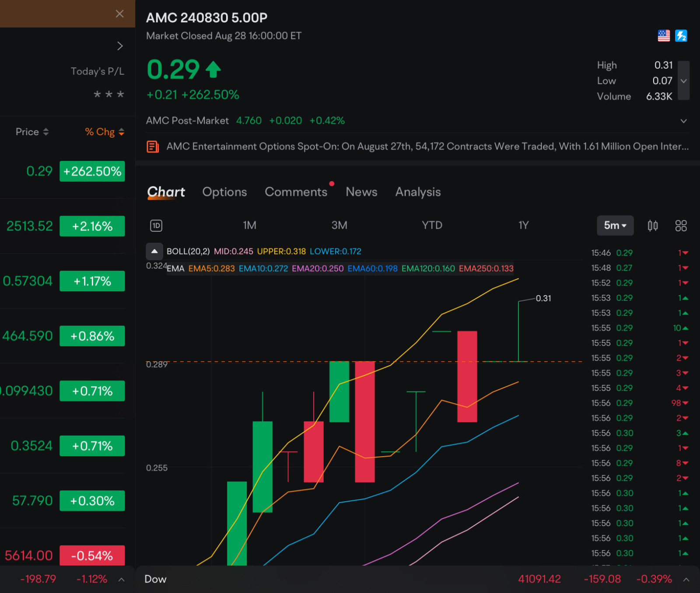The height and width of the screenshot is (593, 700).
Task: Select the 1Y chart range
Action: pyautogui.click(x=524, y=225)
